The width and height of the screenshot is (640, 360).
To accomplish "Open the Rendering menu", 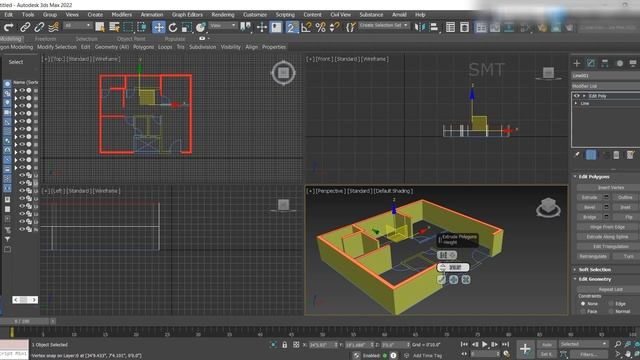I will (223, 15).
